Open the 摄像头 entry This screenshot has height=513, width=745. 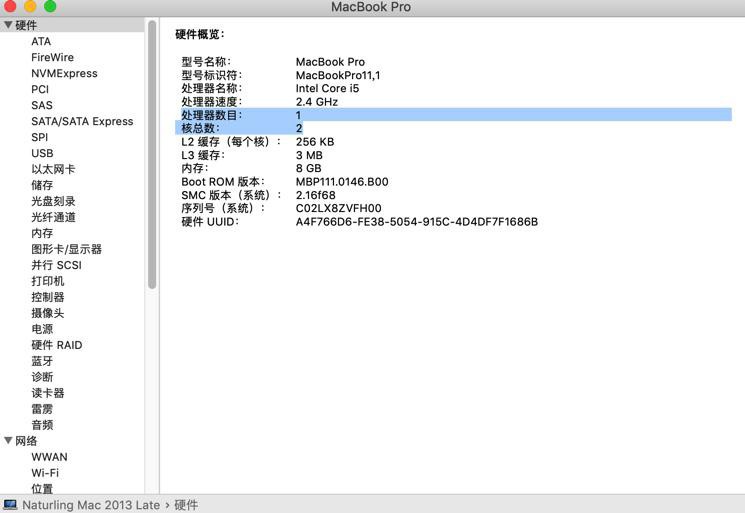pyautogui.click(x=48, y=313)
